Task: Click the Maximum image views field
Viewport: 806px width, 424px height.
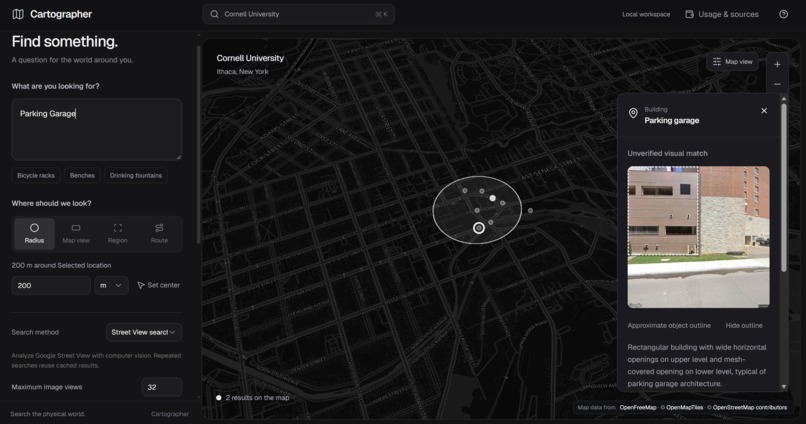Action: point(161,387)
